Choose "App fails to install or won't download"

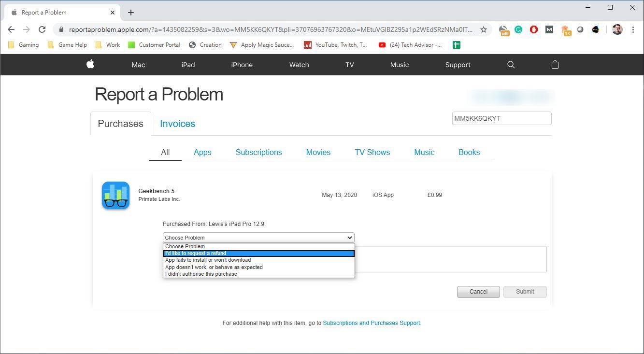coord(258,260)
